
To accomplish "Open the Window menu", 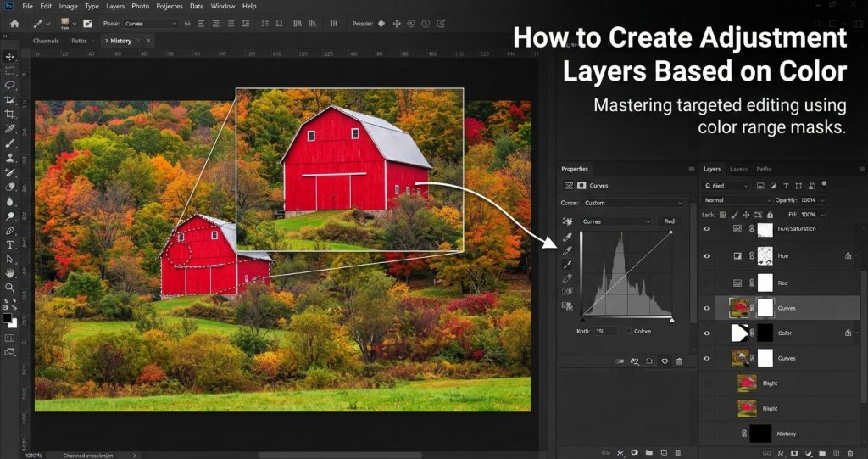I will tap(223, 6).
